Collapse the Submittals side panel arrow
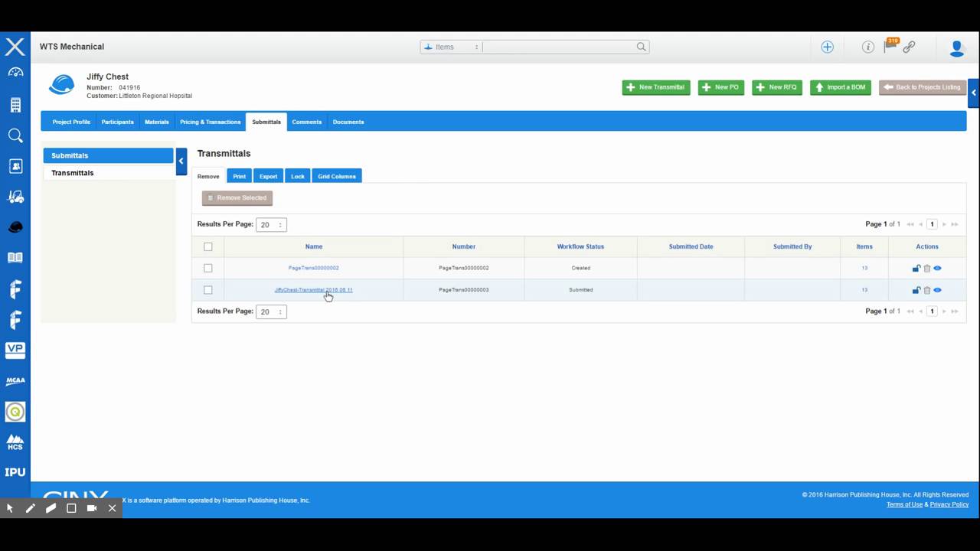Screen dimensions: 980x551 point(181,161)
